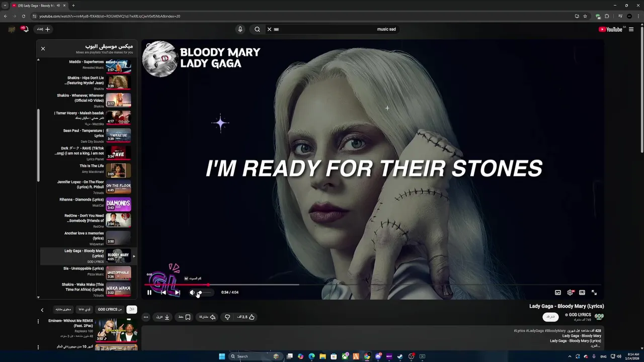Select the GOD LYRICS filter chip
The width and height of the screenshot is (644, 362).
(x=110, y=309)
